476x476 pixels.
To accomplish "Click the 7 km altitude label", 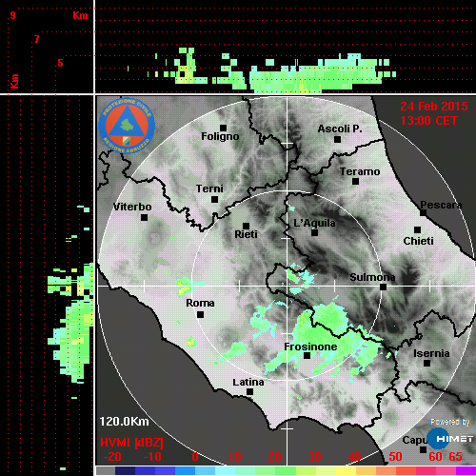I will tap(37, 39).
